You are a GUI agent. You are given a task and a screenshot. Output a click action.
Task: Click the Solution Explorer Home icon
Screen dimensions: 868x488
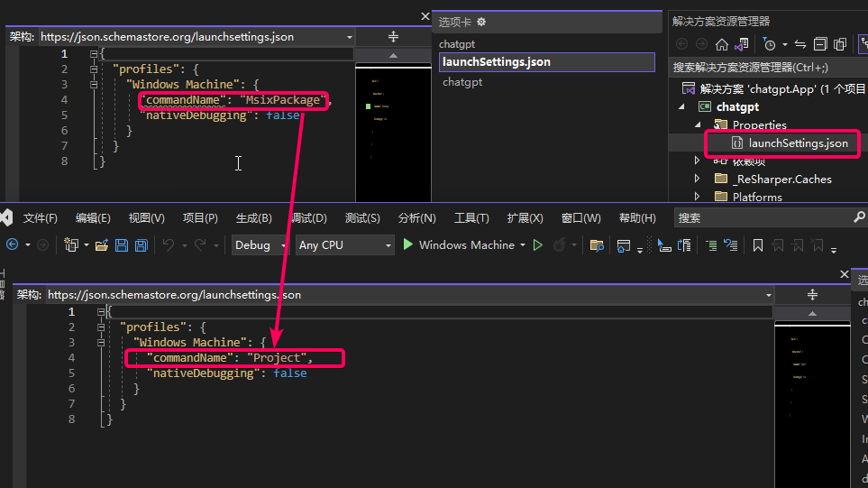[722, 44]
